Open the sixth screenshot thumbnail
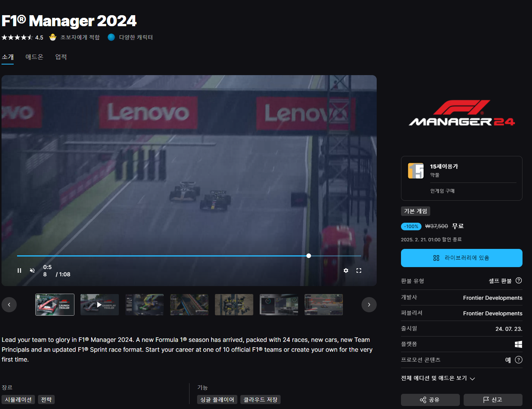The image size is (532, 409). point(279,305)
